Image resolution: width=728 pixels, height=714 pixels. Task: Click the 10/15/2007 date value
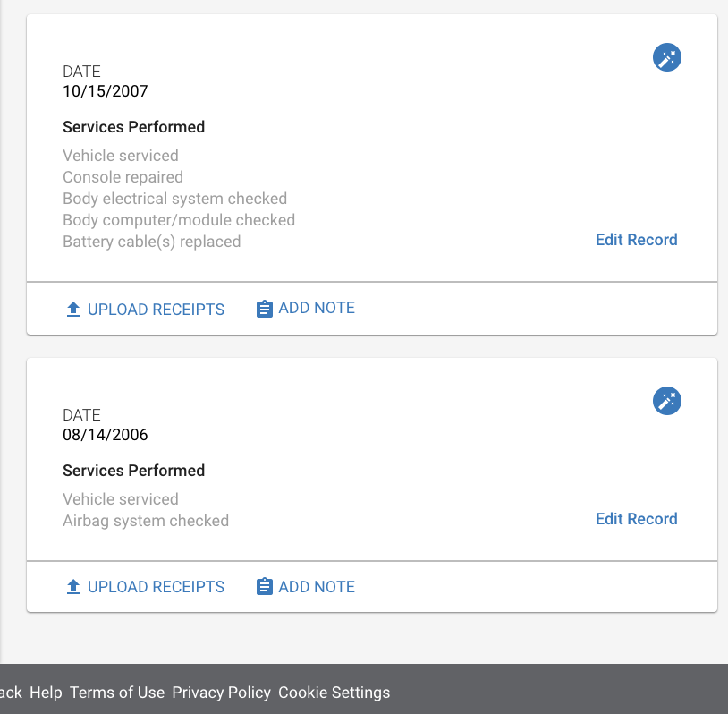[106, 91]
